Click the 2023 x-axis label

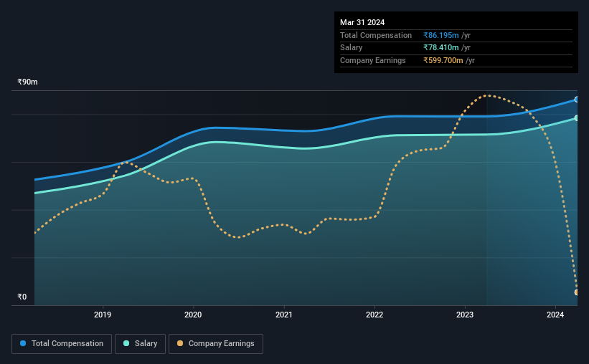click(x=465, y=315)
